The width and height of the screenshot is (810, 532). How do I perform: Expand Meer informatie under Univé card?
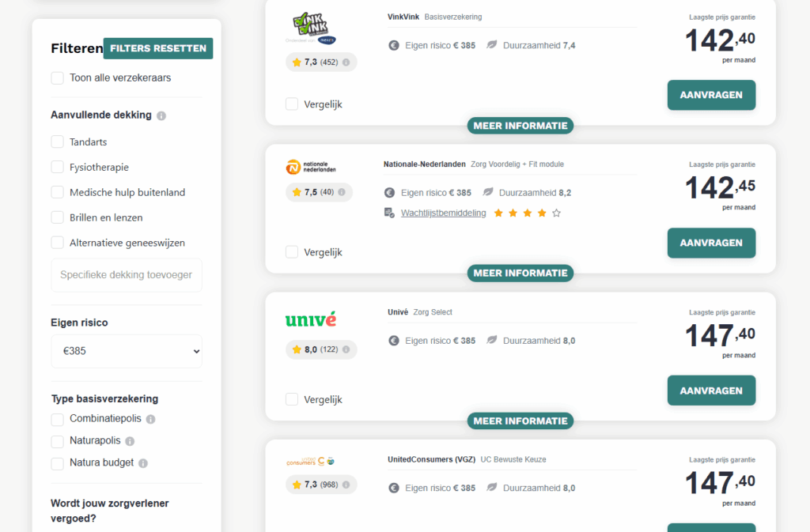[520, 421]
